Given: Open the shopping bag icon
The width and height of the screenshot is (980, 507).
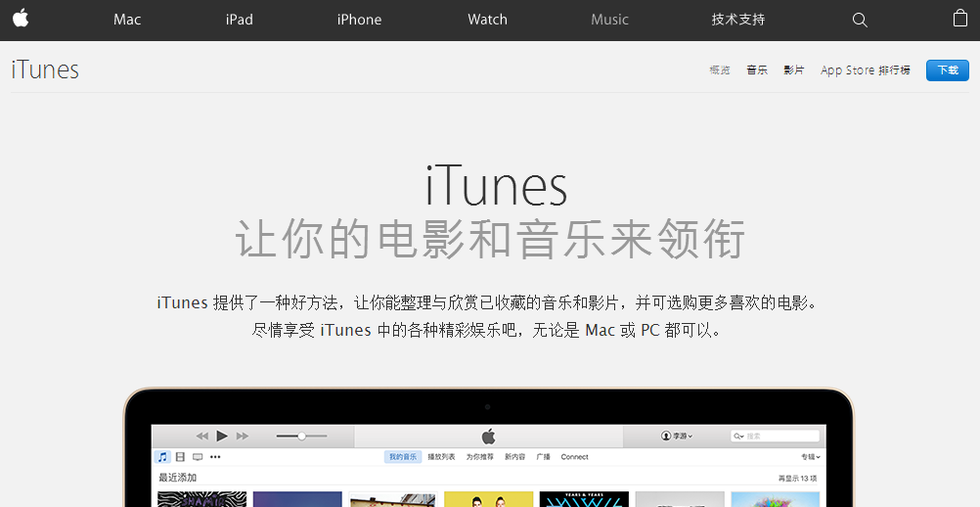Looking at the screenshot, I should click(x=960, y=19).
